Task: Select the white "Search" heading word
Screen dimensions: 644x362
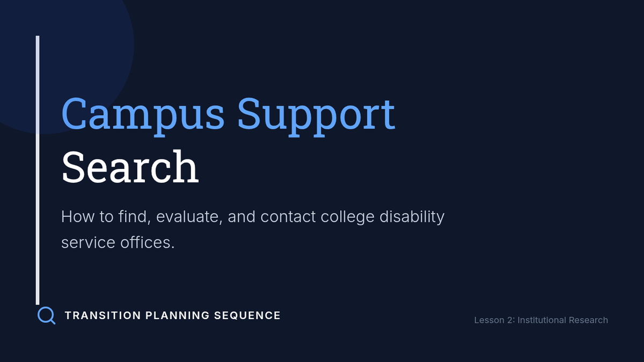Action: pyautogui.click(x=130, y=167)
